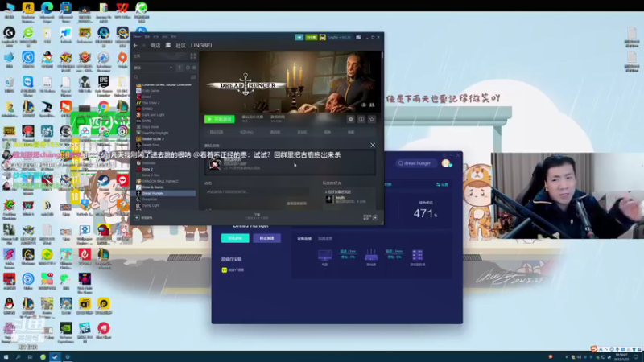Viewport: 644px width, 362px height.
Task: Go forward using Steam's right arrow
Action: click(143, 46)
